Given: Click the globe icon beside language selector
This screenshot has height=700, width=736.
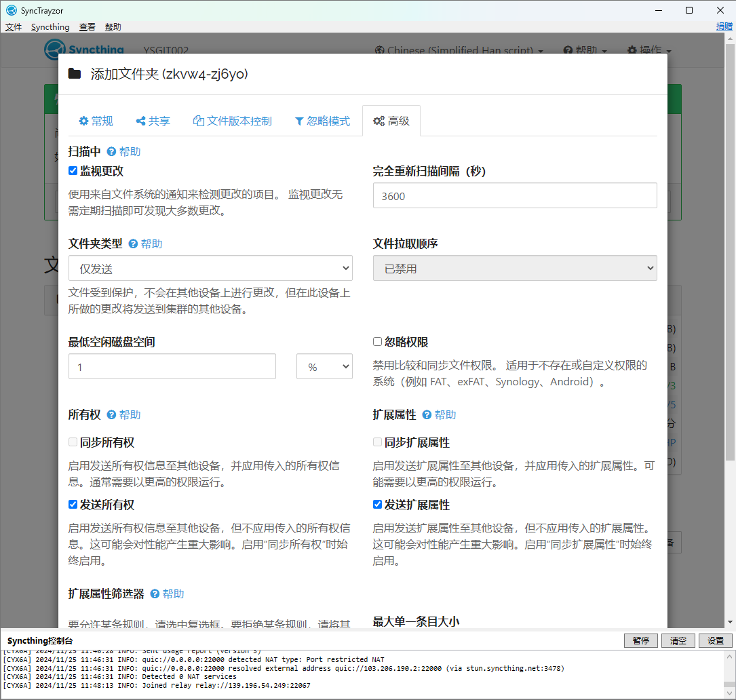Looking at the screenshot, I should coord(379,50).
